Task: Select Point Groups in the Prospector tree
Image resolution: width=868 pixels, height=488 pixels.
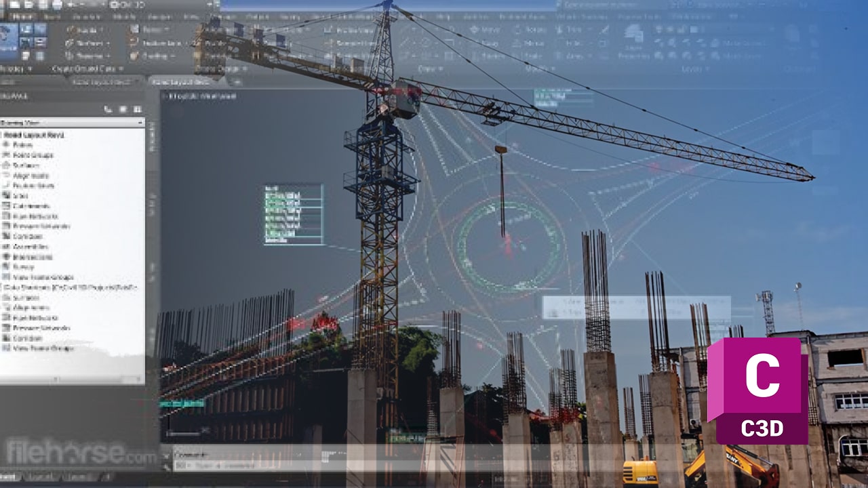Action: tap(33, 155)
